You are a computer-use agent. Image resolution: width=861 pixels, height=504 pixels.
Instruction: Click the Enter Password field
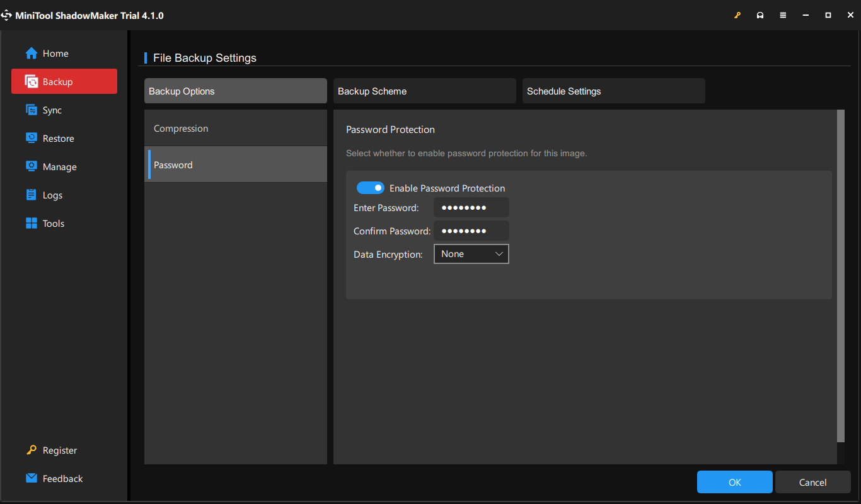click(x=471, y=207)
